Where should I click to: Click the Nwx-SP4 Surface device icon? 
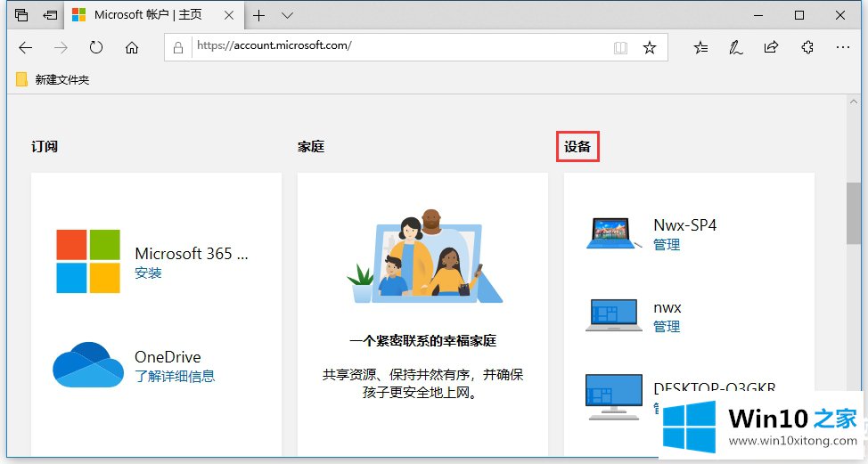coord(613,233)
